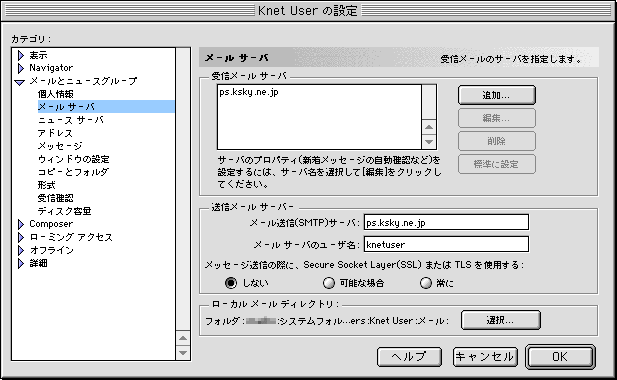
Task: Expand the 詳細 category
Action: [21, 263]
